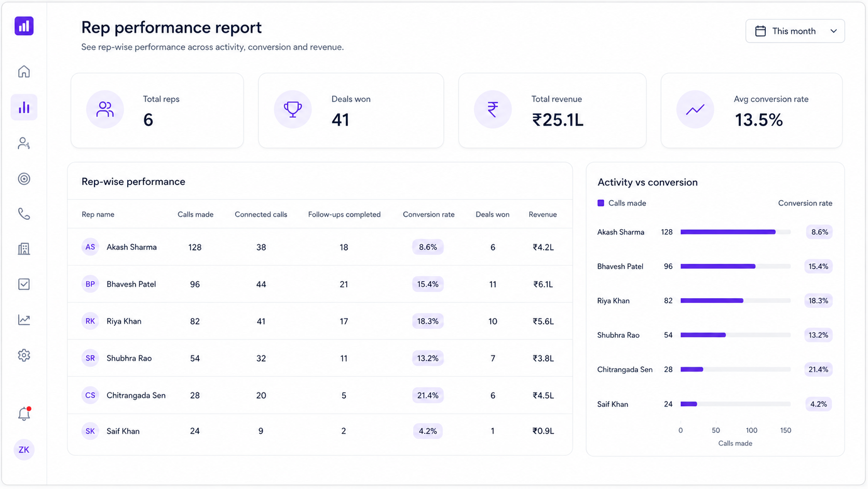
Task: Open the line chart analytics sidebar icon
Action: (x=24, y=320)
